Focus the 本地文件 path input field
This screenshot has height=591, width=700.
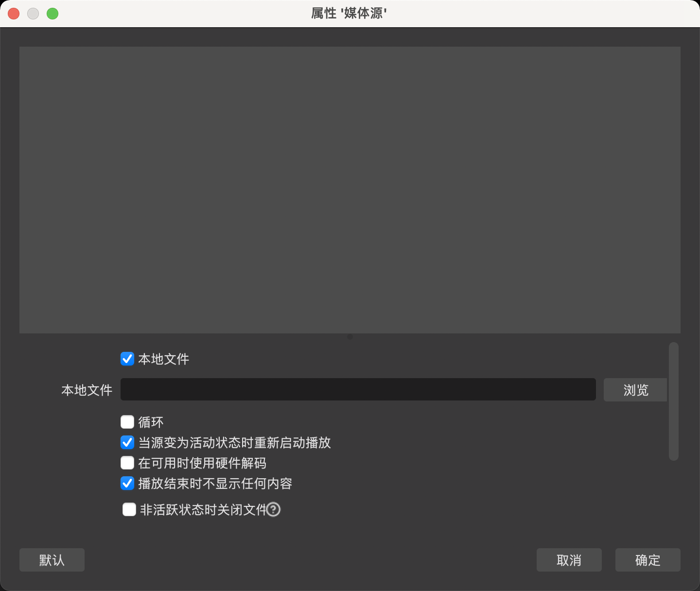(x=358, y=389)
